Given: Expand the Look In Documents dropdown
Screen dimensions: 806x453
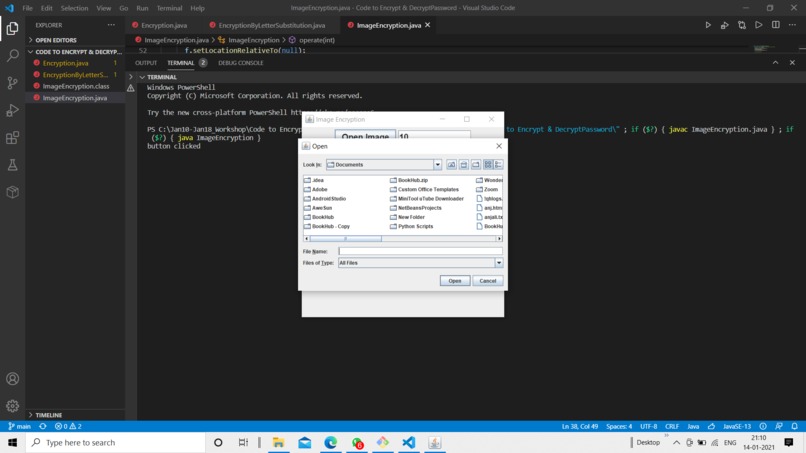Looking at the screenshot, I should 437,165.
